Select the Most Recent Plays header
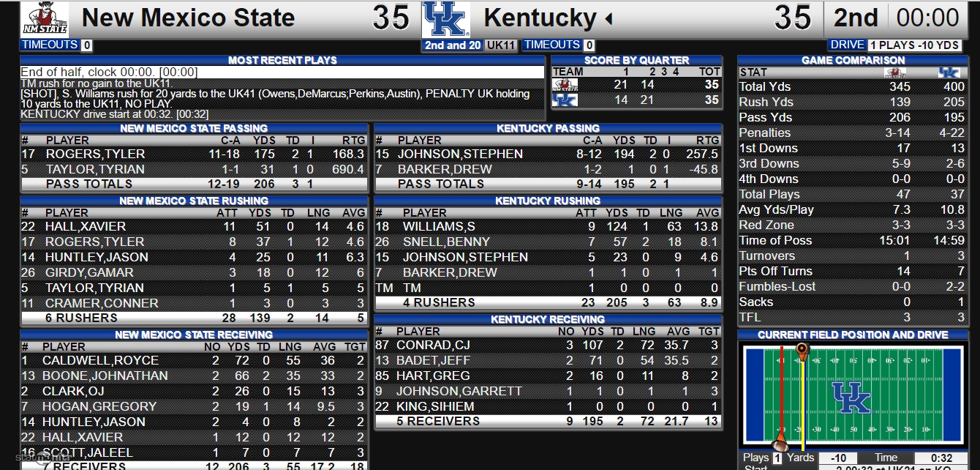This screenshot has width=980, height=470. pos(282,60)
